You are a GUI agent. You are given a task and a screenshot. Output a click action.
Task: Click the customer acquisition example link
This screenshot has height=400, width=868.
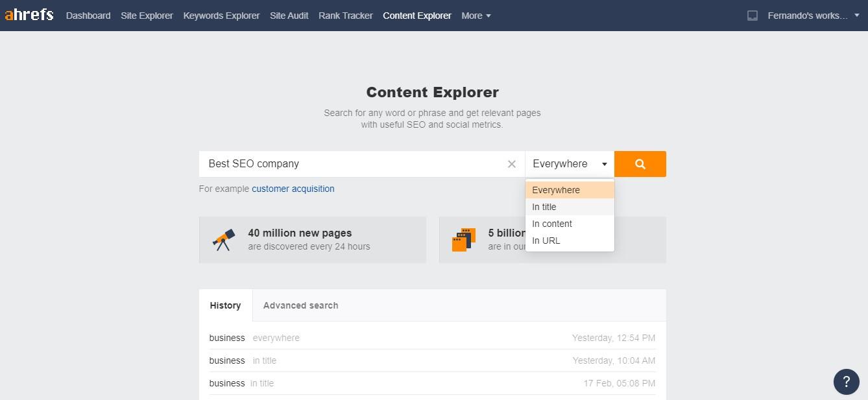293,189
